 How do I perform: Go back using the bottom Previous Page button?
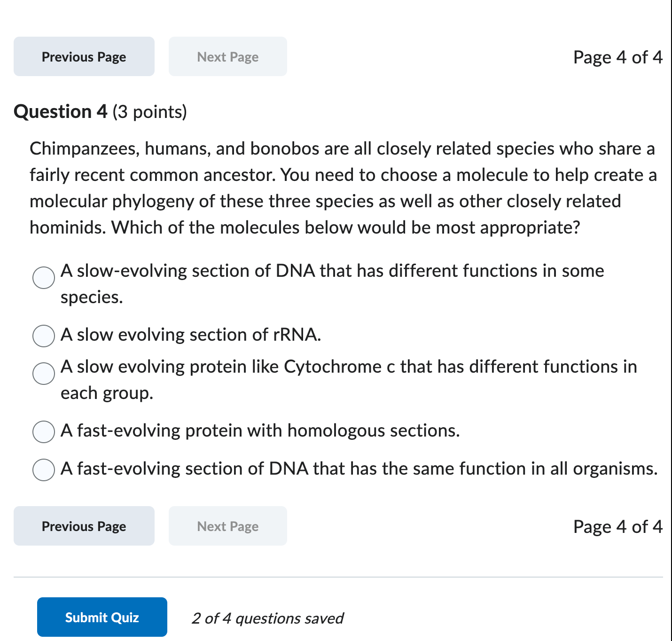tap(84, 526)
